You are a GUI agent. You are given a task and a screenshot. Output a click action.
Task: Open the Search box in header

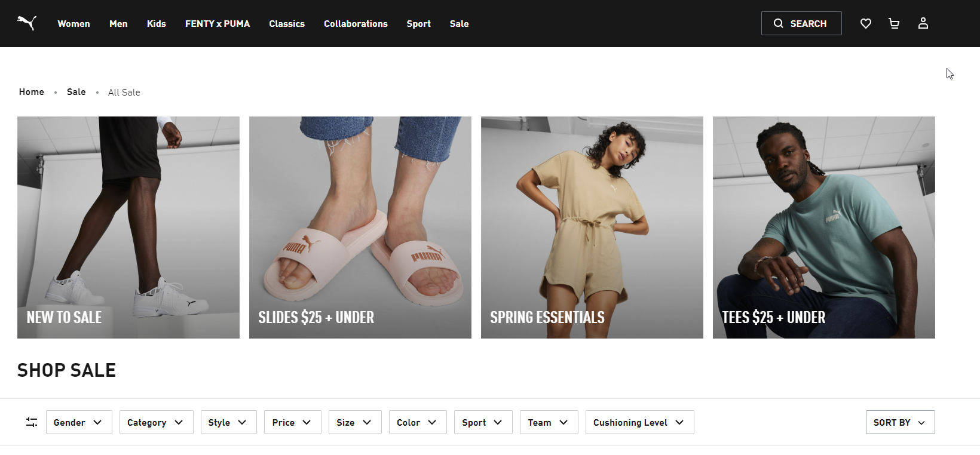[801, 23]
